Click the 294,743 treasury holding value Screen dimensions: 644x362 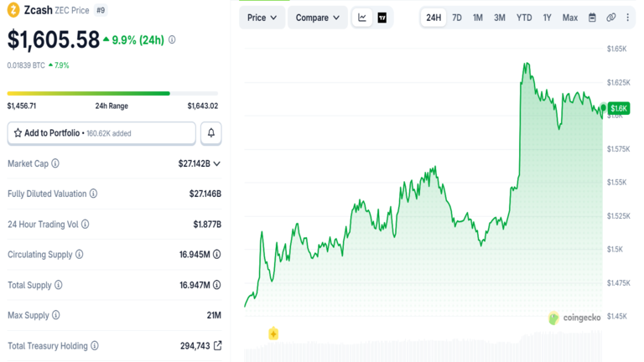point(195,346)
